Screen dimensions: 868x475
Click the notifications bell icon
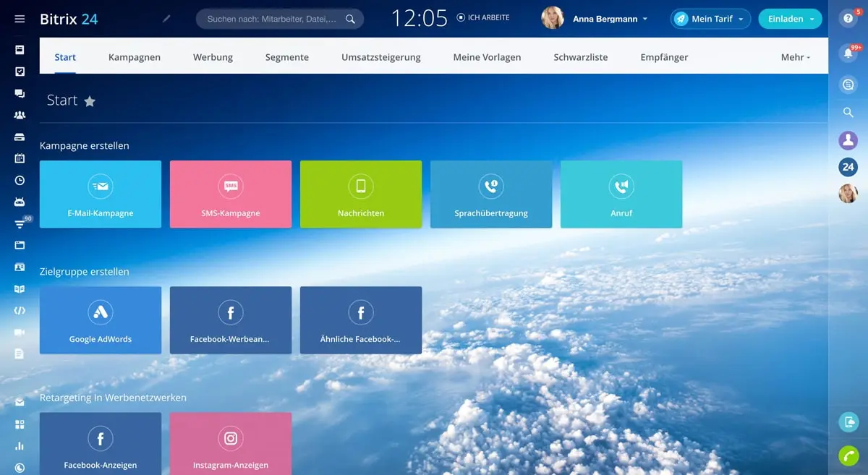click(848, 54)
